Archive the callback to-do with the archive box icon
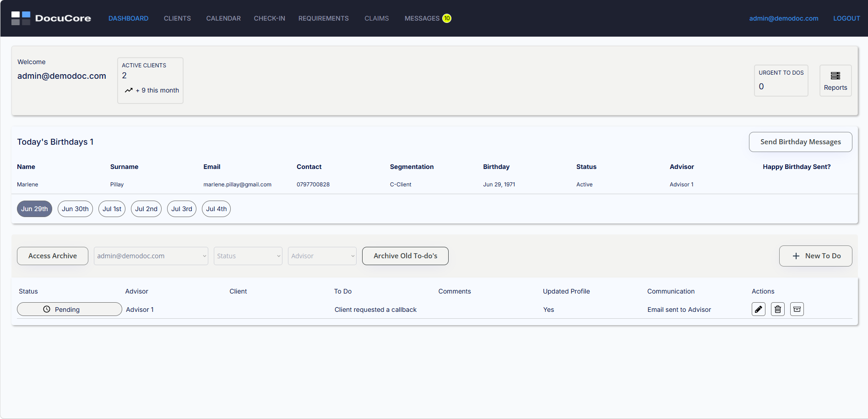Viewport: 868px width, 419px height. (x=797, y=310)
